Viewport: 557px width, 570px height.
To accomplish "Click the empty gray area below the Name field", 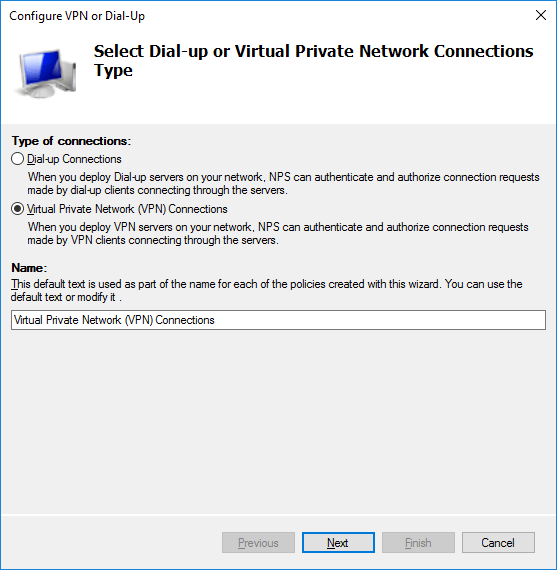I will 278,422.
